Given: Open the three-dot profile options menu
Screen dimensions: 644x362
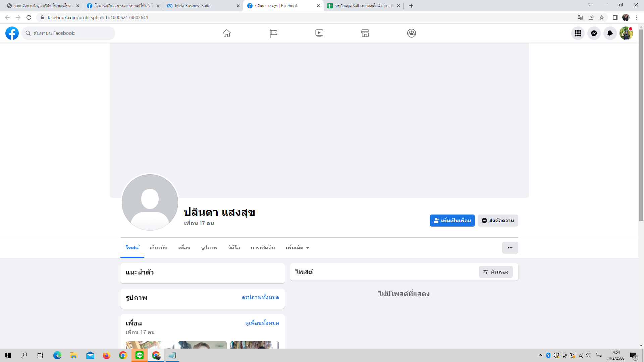Looking at the screenshot, I should [510, 248].
